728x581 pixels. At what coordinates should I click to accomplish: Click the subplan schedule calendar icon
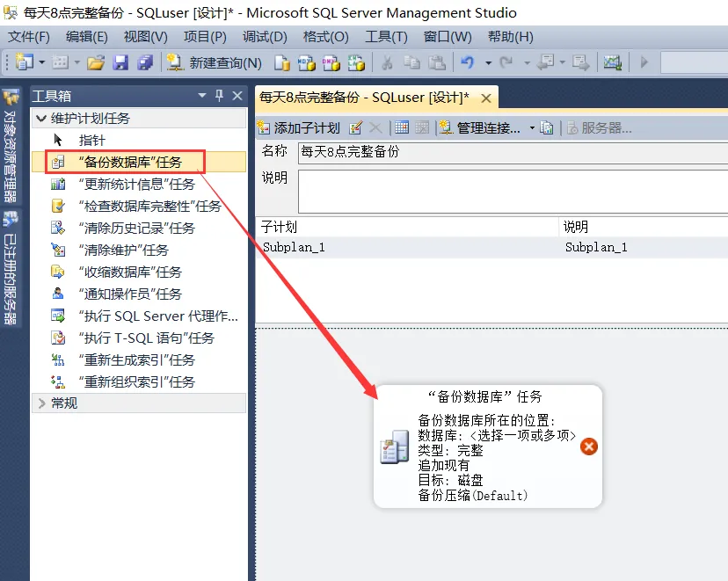pyautogui.click(x=402, y=127)
